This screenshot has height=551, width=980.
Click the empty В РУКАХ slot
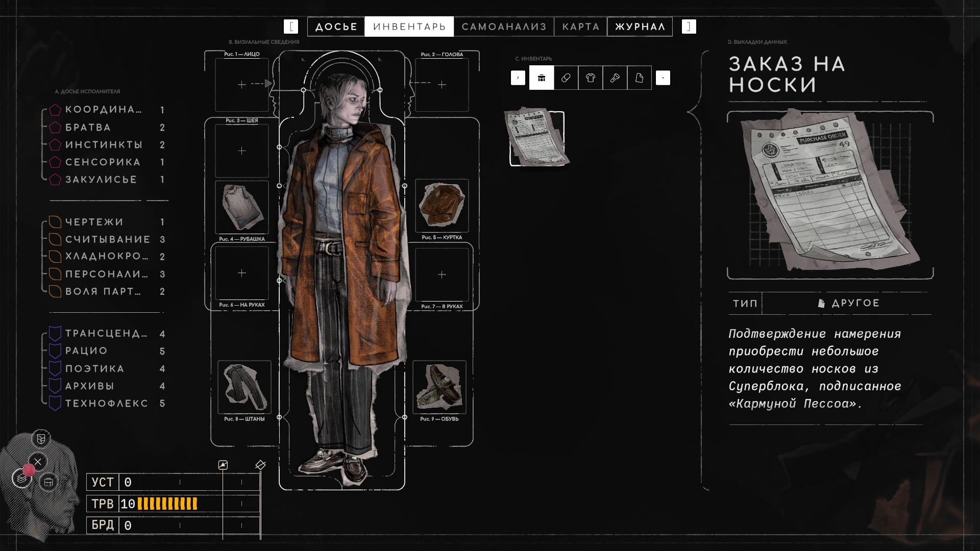(442, 274)
